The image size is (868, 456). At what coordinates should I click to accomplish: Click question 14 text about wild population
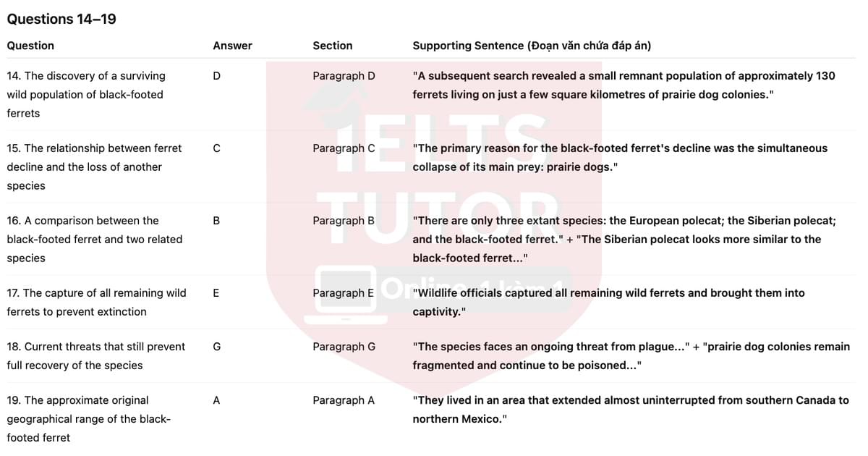click(85, 95)
